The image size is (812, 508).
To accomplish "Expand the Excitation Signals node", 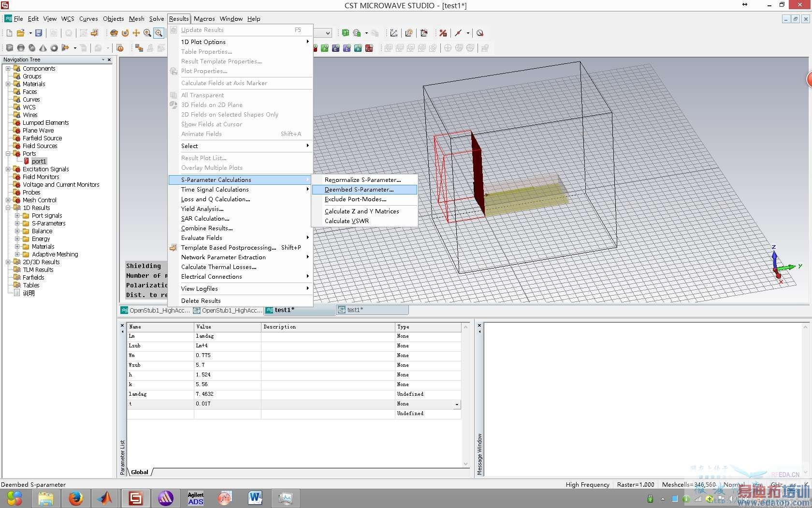I will coord(8,169).
